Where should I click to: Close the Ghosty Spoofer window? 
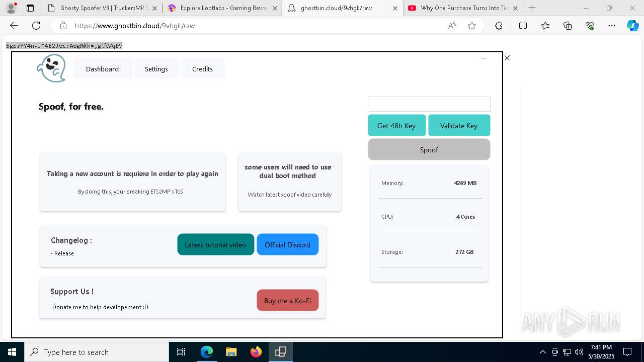click(507, 58)
